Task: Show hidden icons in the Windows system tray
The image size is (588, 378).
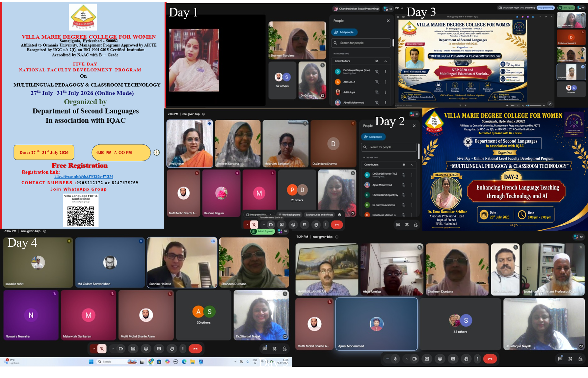Action: coord(235,362)
